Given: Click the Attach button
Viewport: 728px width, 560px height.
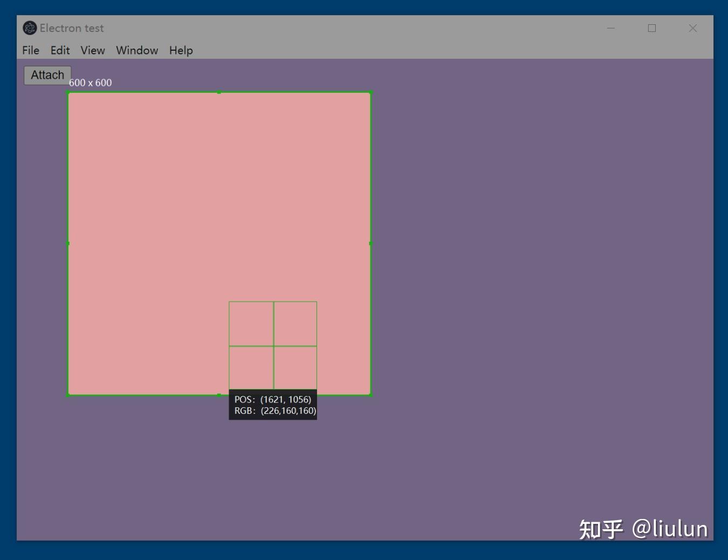Looking at the screenshot, I should coord(47,74).
